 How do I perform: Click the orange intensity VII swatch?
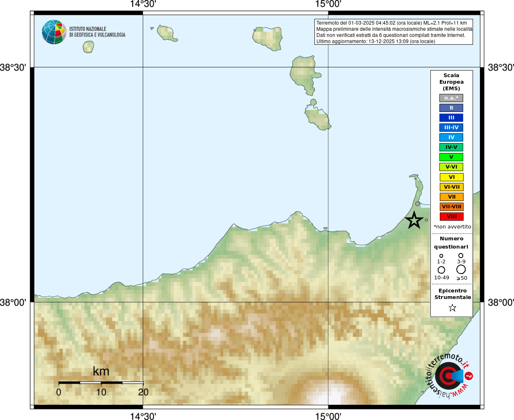pyautogui.click(x=451, y=197)
